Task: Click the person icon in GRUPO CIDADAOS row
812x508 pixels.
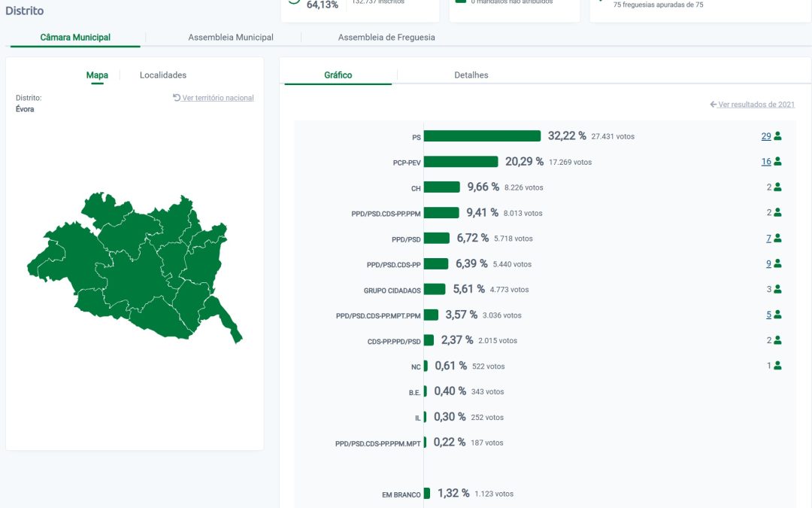Action: coord(777,289)
